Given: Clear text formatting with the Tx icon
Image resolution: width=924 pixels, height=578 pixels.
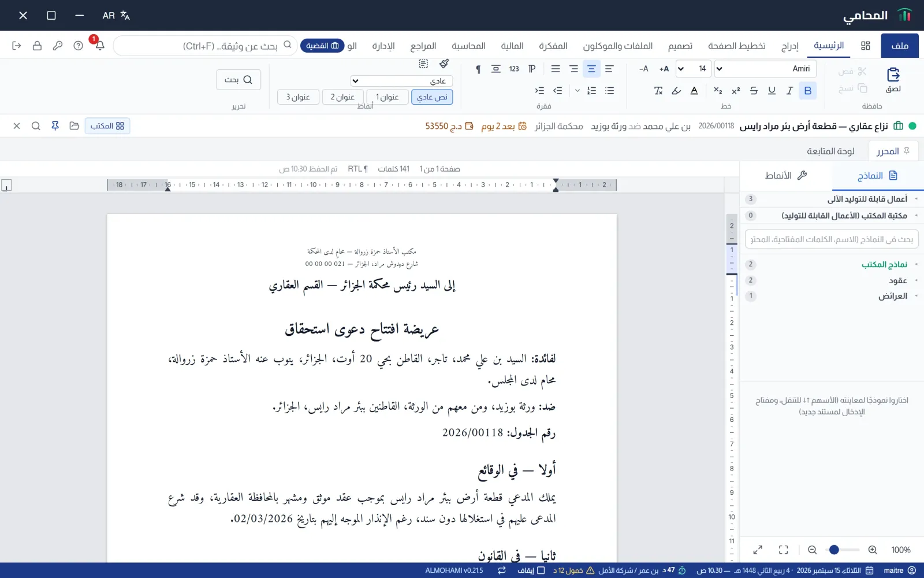Looking at the screenshot, I should (x=658, y=91).
